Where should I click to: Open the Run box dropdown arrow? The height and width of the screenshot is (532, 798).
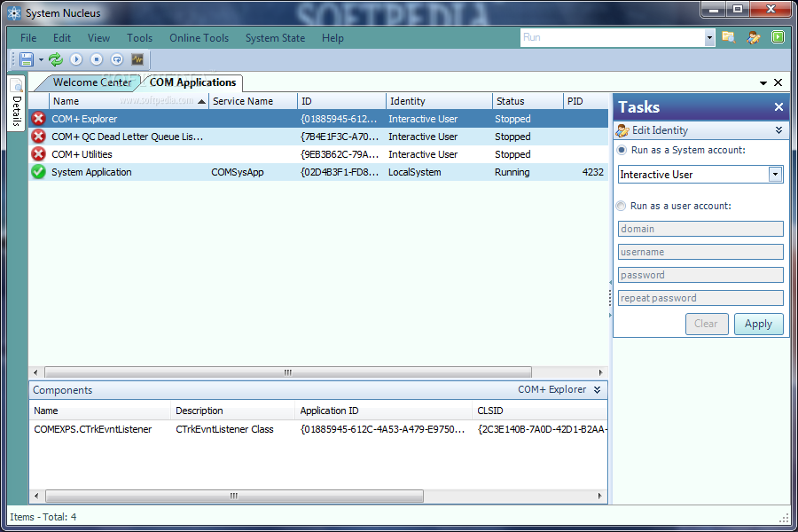[709, 37]
